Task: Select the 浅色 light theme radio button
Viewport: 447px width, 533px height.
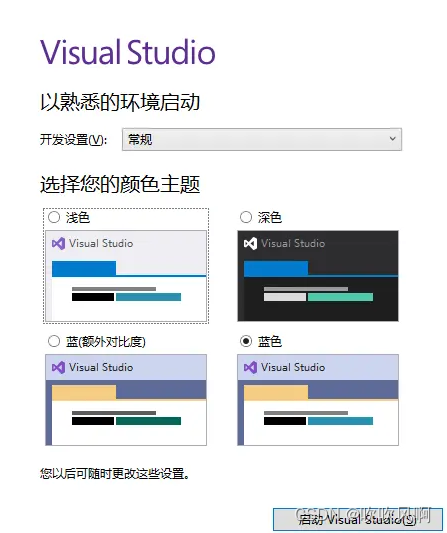Action: click(x=54, y=217)
